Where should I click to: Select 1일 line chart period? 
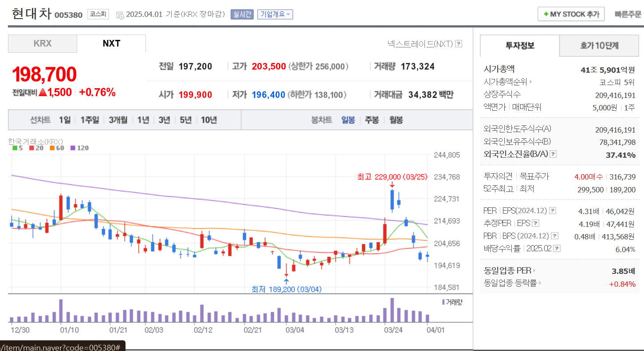pyautogui.click(x=65, y=120)
